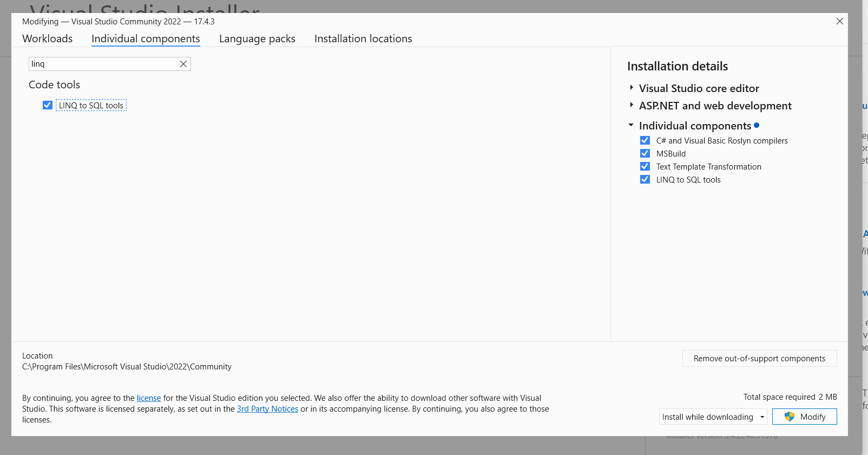Screen dimensions: 868x455
Task: Uncheck MSBuild in Installation details
Action: (645, 153)
